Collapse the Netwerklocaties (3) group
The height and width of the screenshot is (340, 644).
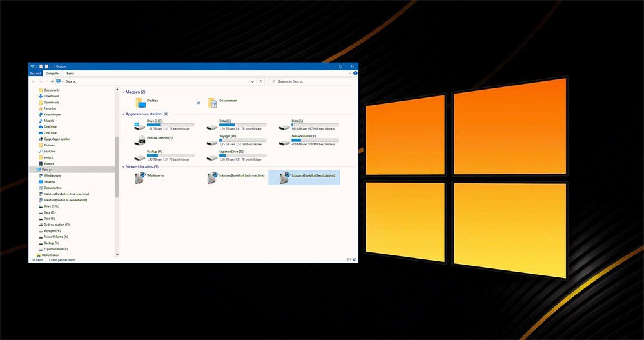click(x=123, y=167)
